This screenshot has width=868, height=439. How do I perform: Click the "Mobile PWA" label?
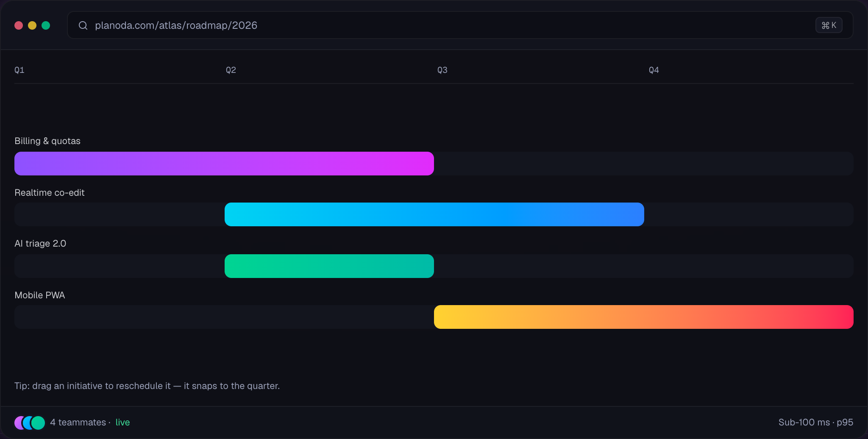40,295
